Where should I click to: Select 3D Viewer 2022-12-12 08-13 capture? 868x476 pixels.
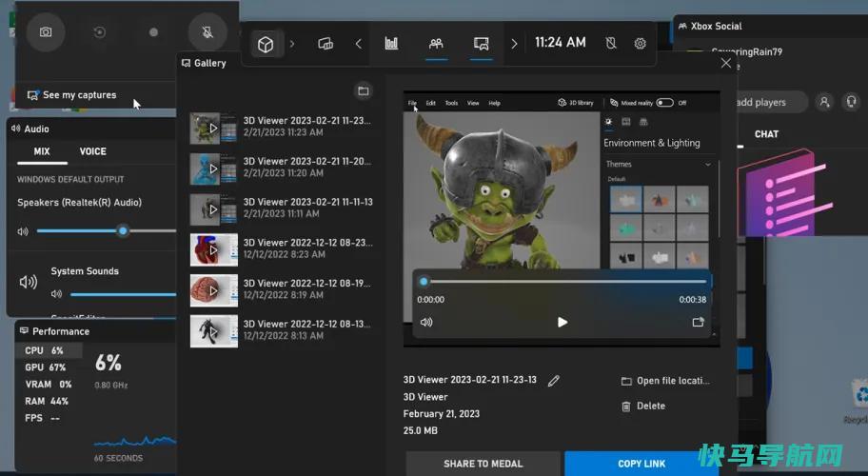(281, 331)
